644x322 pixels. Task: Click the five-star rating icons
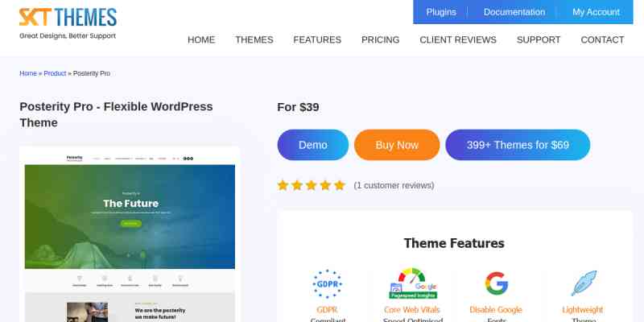coord(312,185)
